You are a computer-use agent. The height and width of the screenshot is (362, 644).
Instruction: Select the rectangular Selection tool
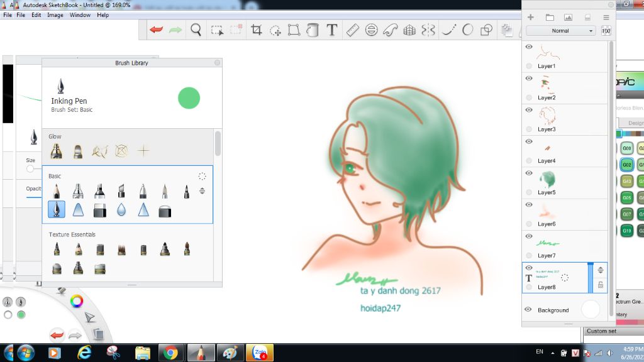[217, 30]
